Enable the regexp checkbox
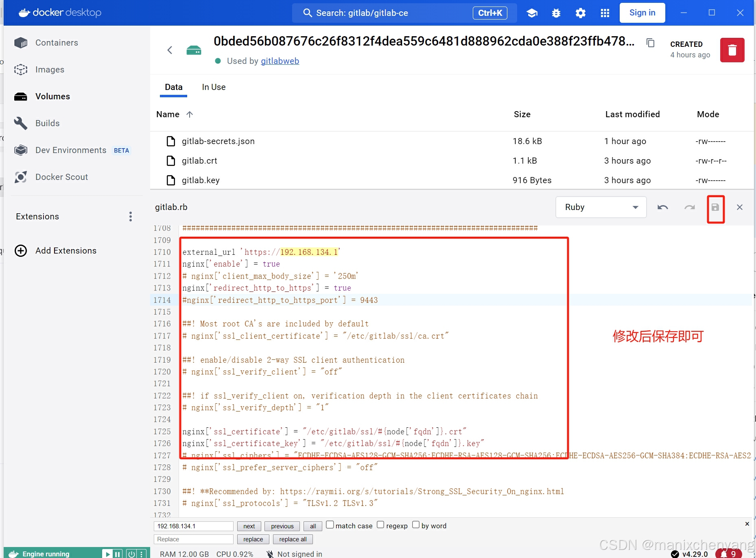756x558 pixels. point(380,525)
